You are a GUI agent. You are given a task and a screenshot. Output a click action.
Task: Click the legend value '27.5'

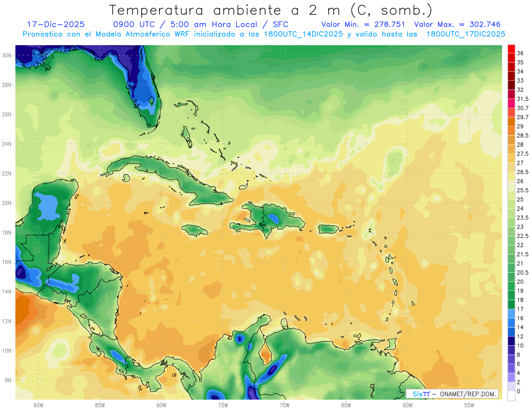[523, 154]
